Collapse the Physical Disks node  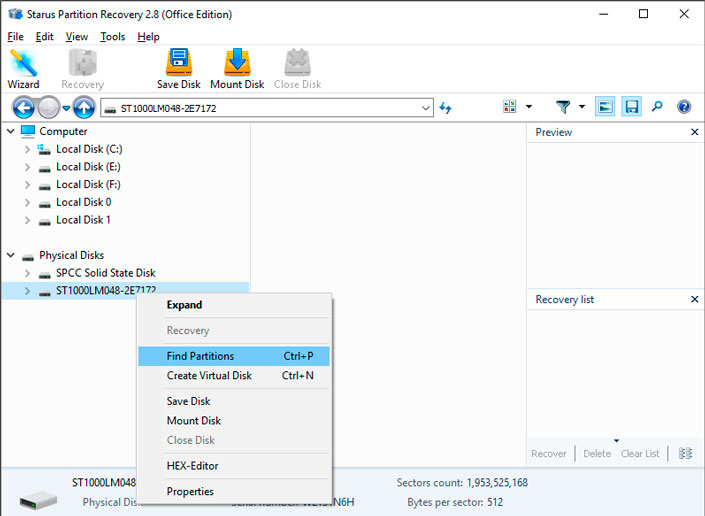tap(11, 255)
